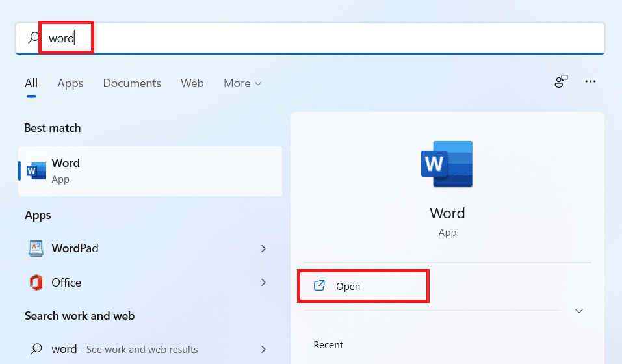This screenshot has height=364, width=622.
Task: Click the small Word icon in best match
Action: (x=36, y=171)
